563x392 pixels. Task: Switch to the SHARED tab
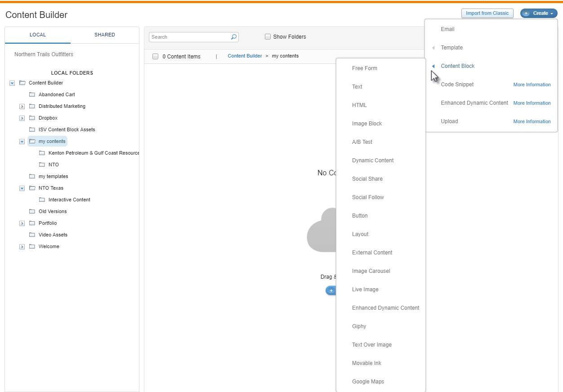pyautogui.click(x=105, y=35)
